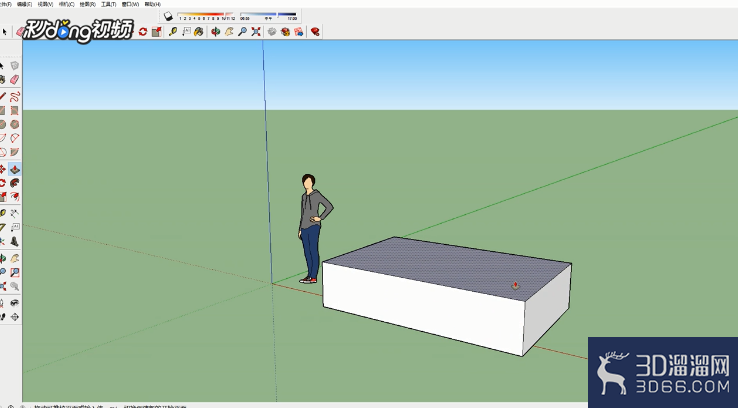This screenshot has width=738, height=408.
Task: Select the Rotated Rectangle tool
Action: click(x=15, y=111)
